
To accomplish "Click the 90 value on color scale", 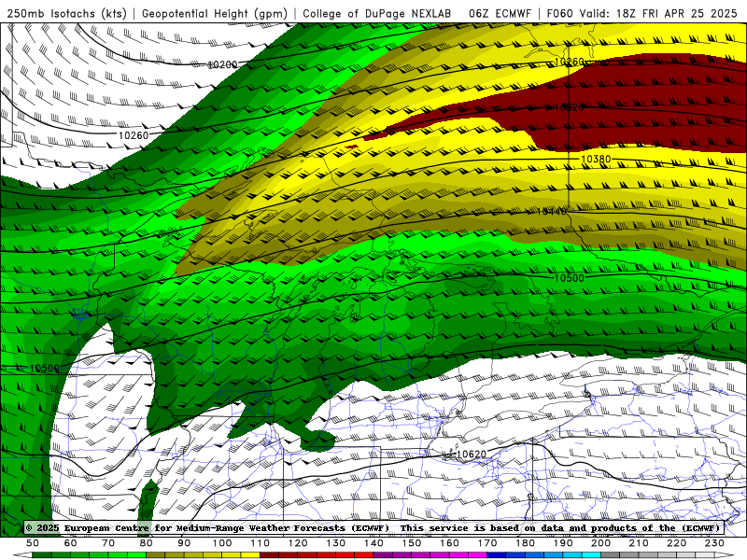I will (x=184, y=543).
